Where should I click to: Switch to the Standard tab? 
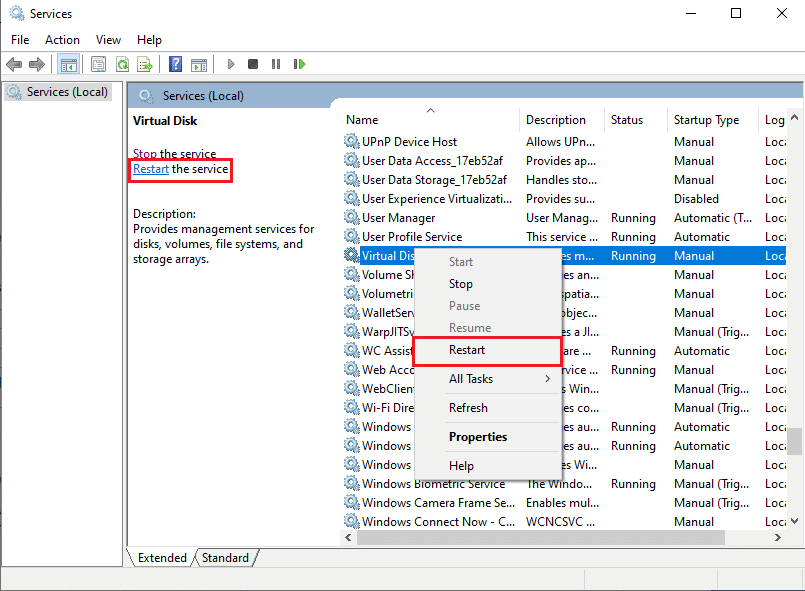click(225, 558)
